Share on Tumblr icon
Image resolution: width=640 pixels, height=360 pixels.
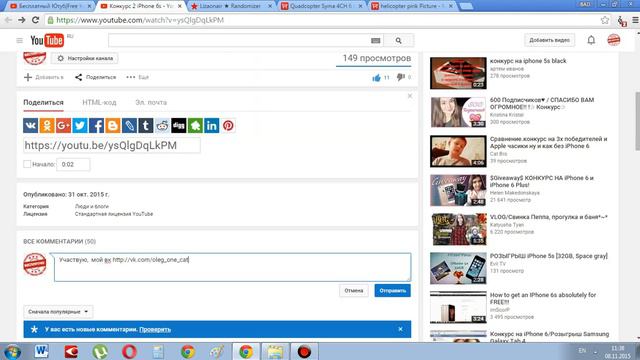pos(146,126)
